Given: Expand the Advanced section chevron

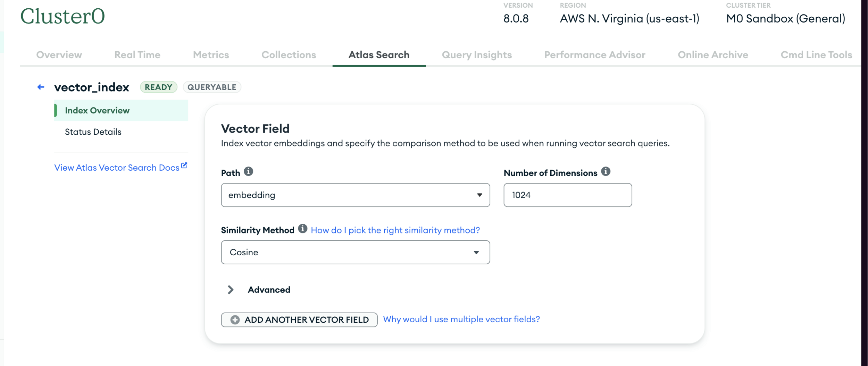Looking at the screenshot, I should [x=231, y=290].
